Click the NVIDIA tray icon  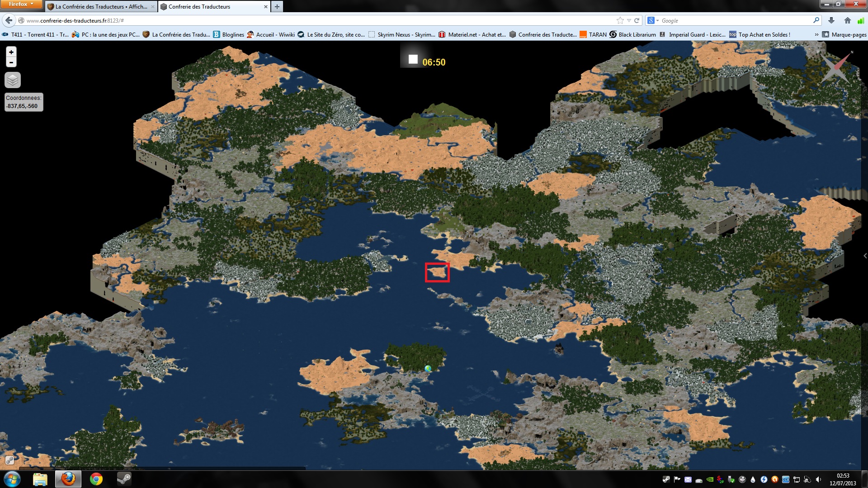click(709, 479)
